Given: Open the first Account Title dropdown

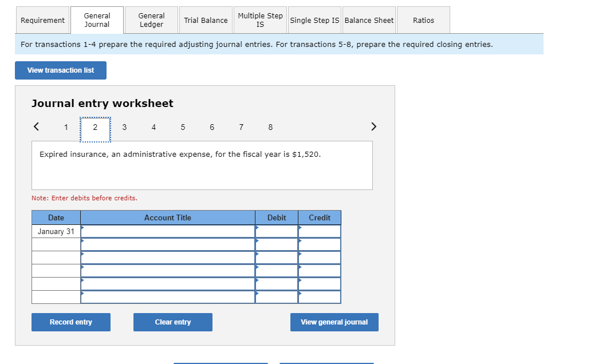Looking at the screenshot, I should coord(168,231).
